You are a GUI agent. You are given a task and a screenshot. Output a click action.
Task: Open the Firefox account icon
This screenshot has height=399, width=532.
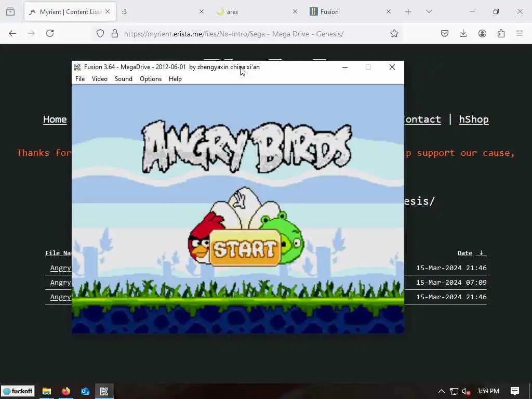pos(482,33)
